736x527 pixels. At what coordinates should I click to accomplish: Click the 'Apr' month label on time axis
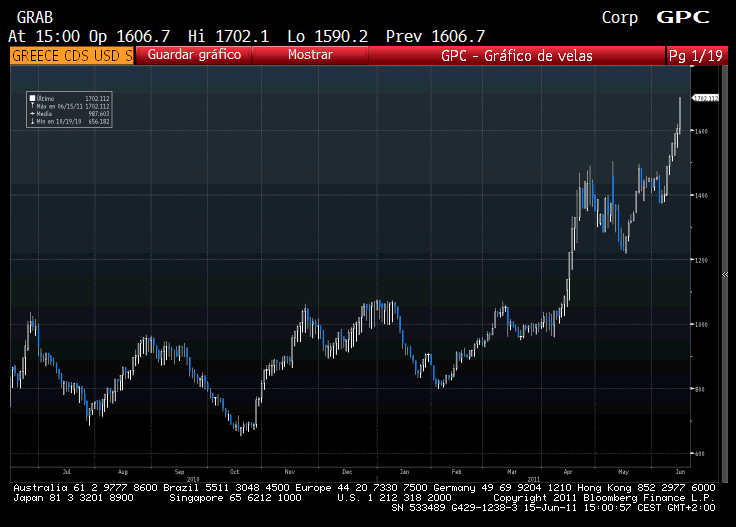pos(568,472)
